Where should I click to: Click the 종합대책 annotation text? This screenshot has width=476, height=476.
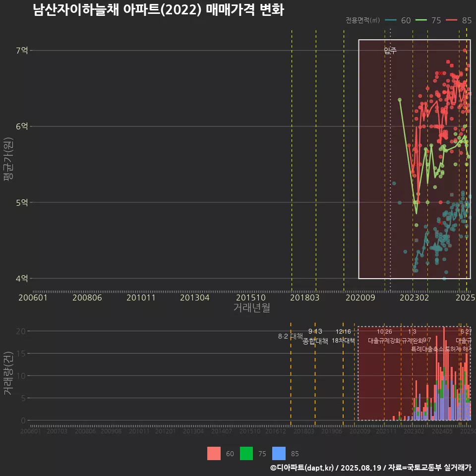click(x=315, y=341)
